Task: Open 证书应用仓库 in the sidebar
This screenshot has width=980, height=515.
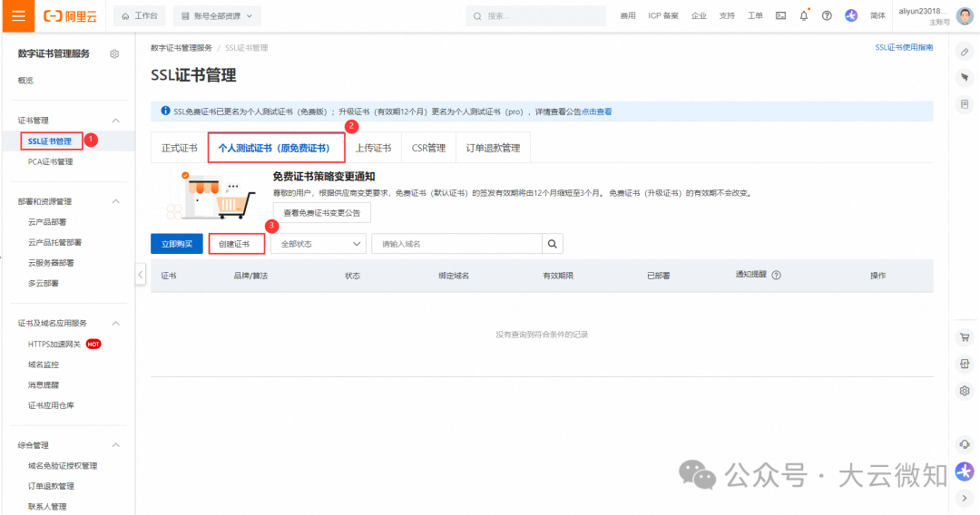Action: pyautogui.click(x=51, y=405)
